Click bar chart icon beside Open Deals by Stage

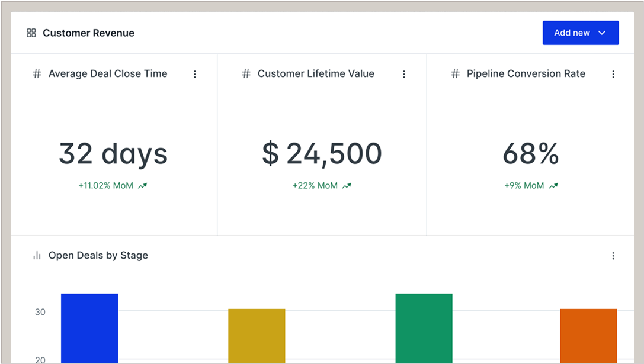pyautogui.click(x=37, y=256)
